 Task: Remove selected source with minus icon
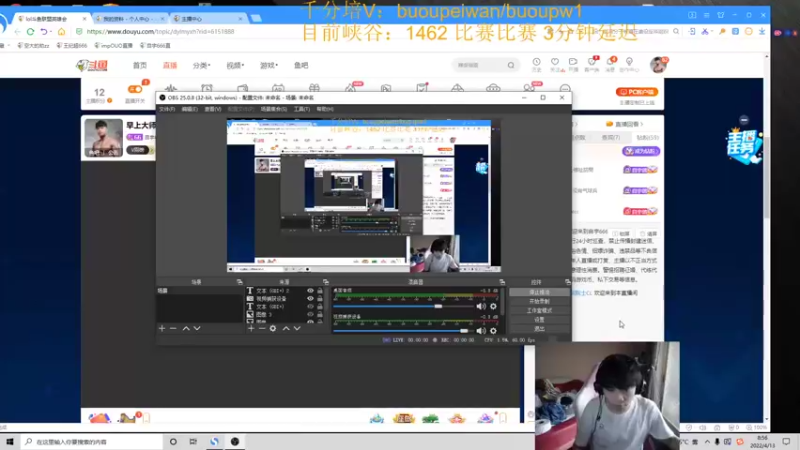pos(262,329)
